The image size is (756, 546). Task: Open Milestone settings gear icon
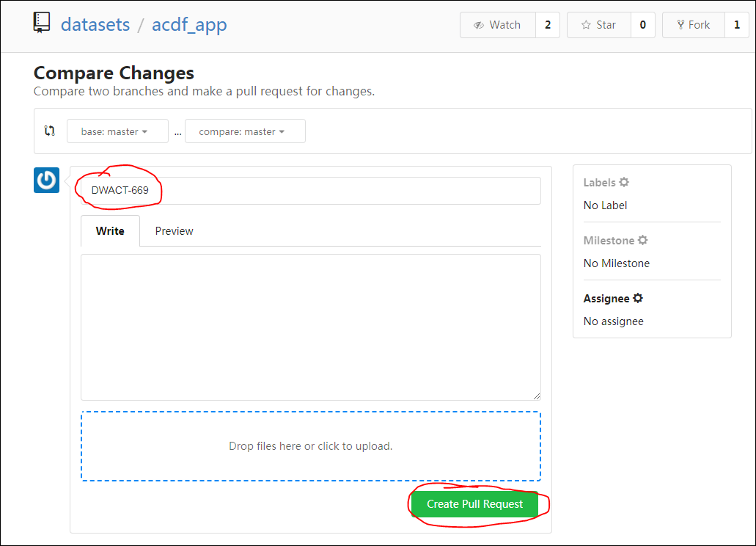click(642, 240)
